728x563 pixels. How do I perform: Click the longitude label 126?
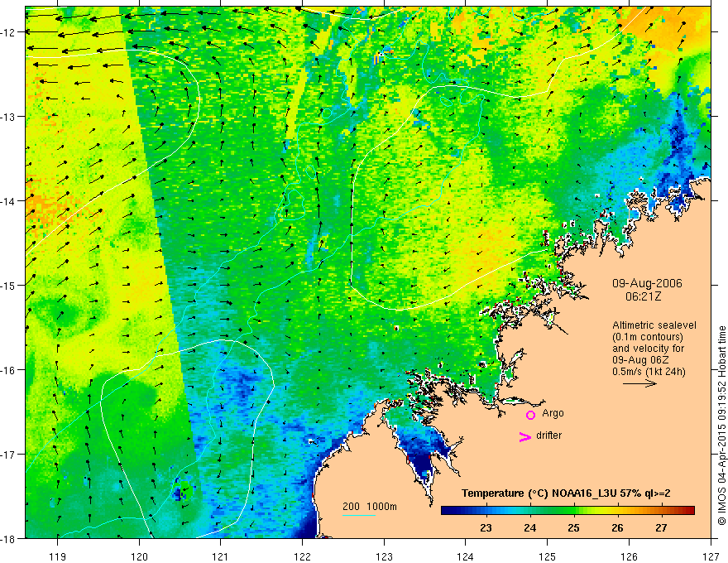click(x=629, y=557)
